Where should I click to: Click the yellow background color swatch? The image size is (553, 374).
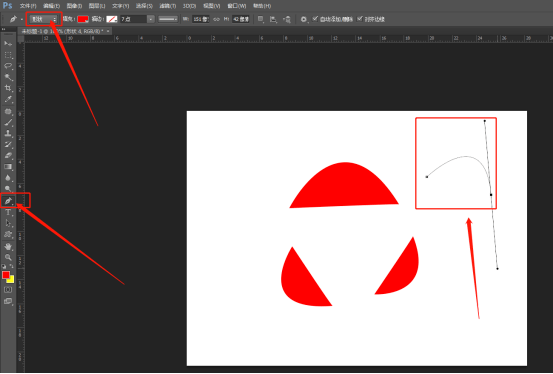(x=11, y=280)
